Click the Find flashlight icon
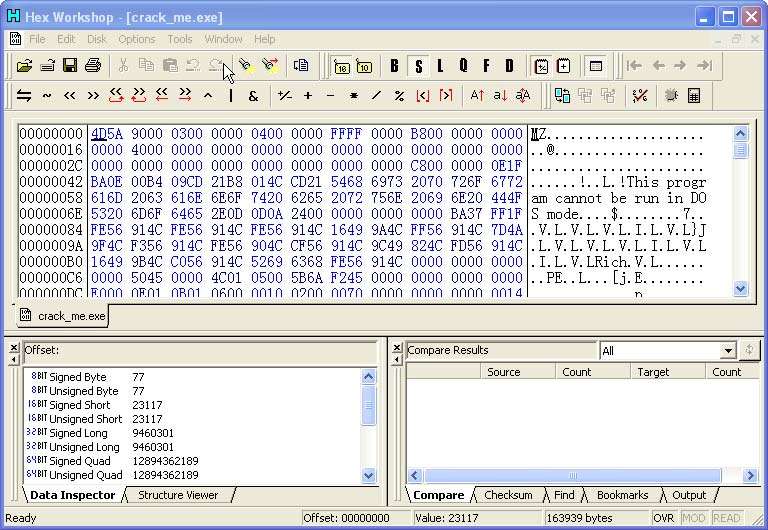 click(x=247, y=66)
